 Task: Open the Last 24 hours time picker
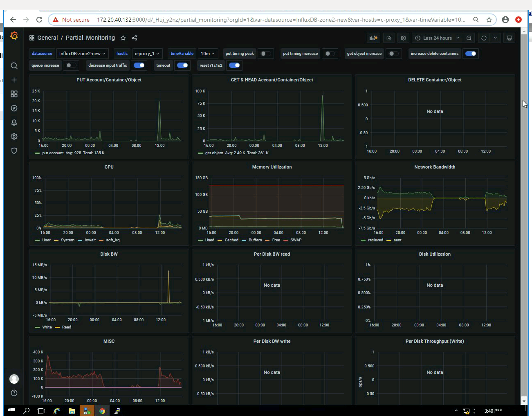click(437, 38)
